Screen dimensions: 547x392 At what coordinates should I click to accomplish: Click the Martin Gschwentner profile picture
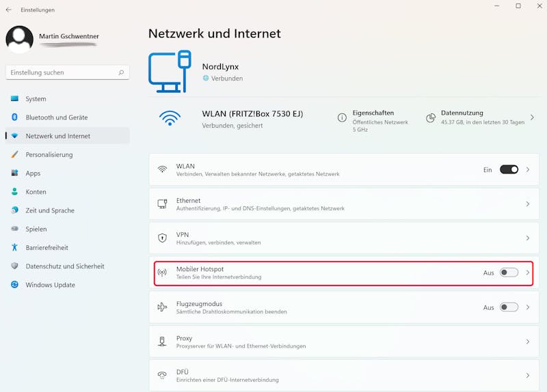point(20,40)
